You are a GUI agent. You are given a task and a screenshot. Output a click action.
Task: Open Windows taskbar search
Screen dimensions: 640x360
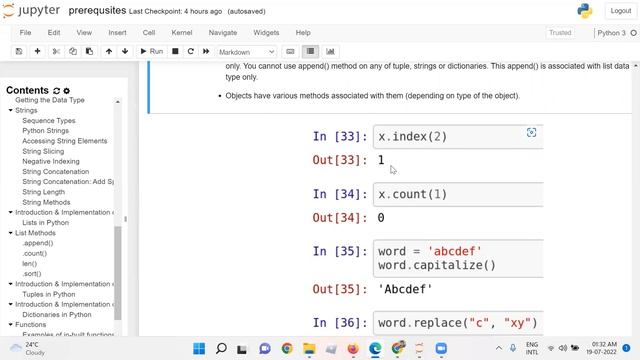pyautogui.click(x=221, y=349)
